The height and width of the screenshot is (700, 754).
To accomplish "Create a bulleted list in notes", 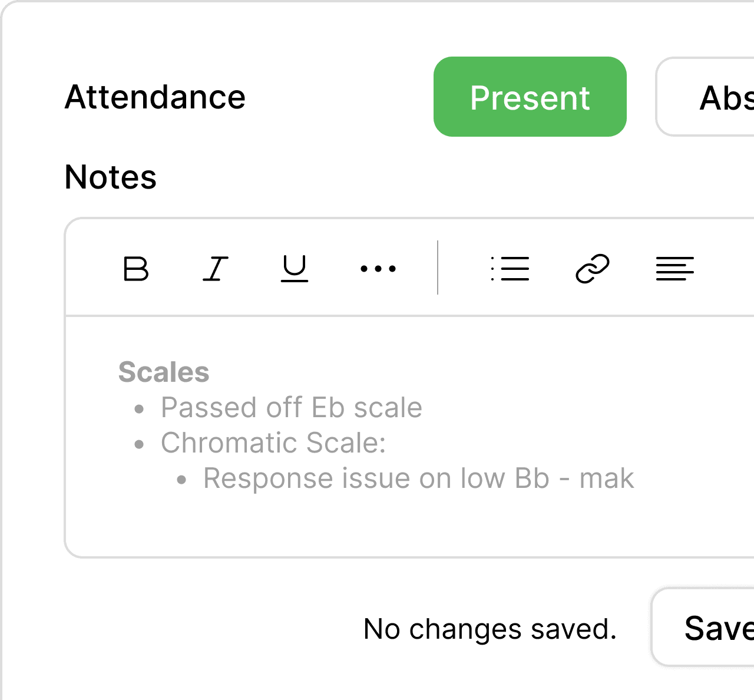I will [x=510, y=269].
